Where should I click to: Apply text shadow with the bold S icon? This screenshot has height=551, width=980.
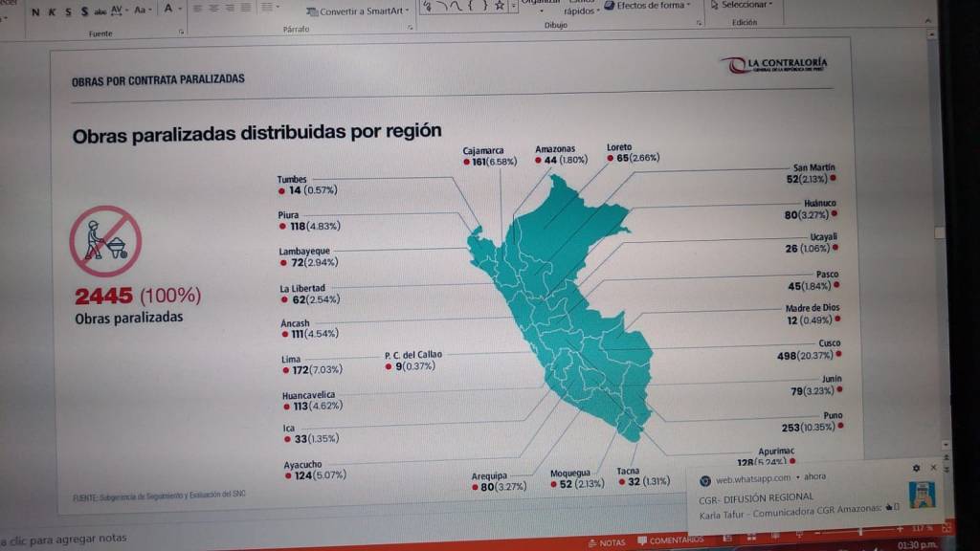[84, 11]
